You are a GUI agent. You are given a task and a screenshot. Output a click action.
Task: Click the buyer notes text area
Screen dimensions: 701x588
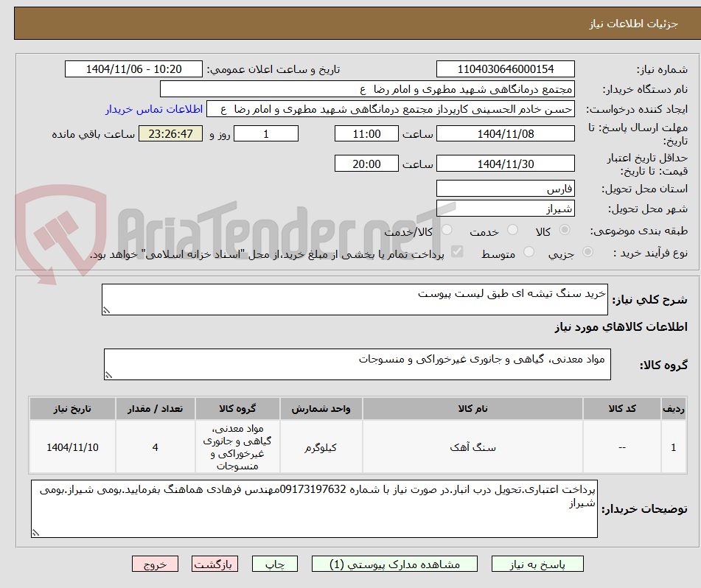click(314, 509)
